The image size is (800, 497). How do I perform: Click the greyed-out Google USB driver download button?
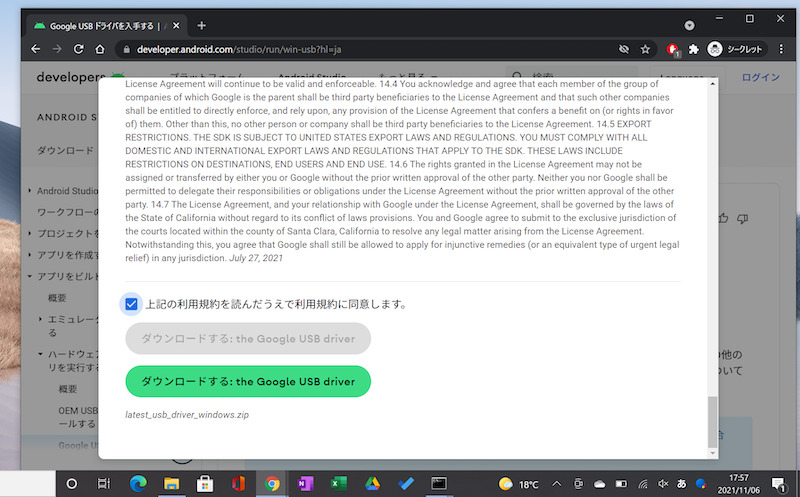tap(248, 339)
